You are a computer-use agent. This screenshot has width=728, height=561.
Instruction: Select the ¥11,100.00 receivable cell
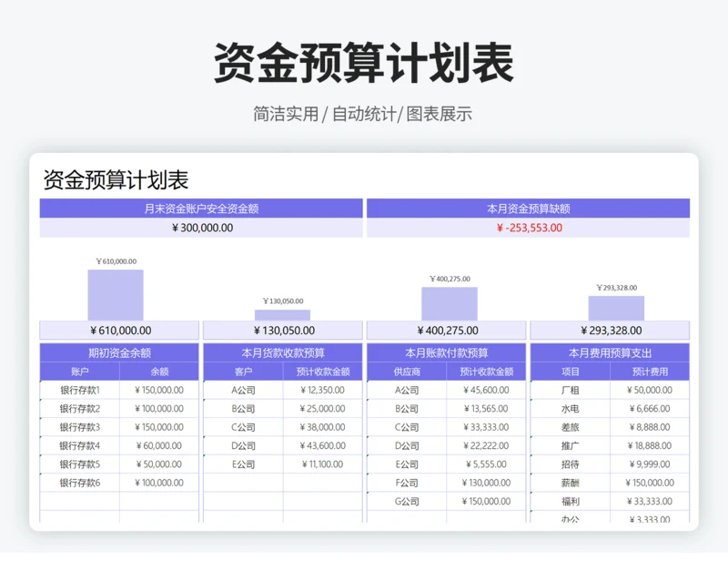point(323,464)
